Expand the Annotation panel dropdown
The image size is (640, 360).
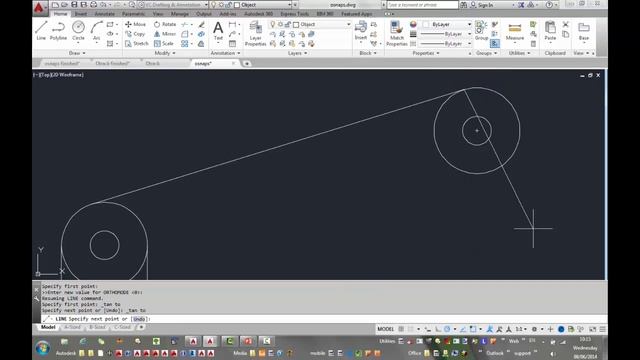coord(225,53)
